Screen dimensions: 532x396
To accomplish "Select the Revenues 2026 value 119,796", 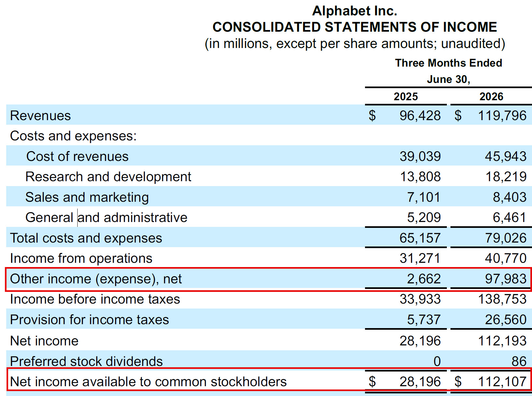I will click(x=502, y=116).
